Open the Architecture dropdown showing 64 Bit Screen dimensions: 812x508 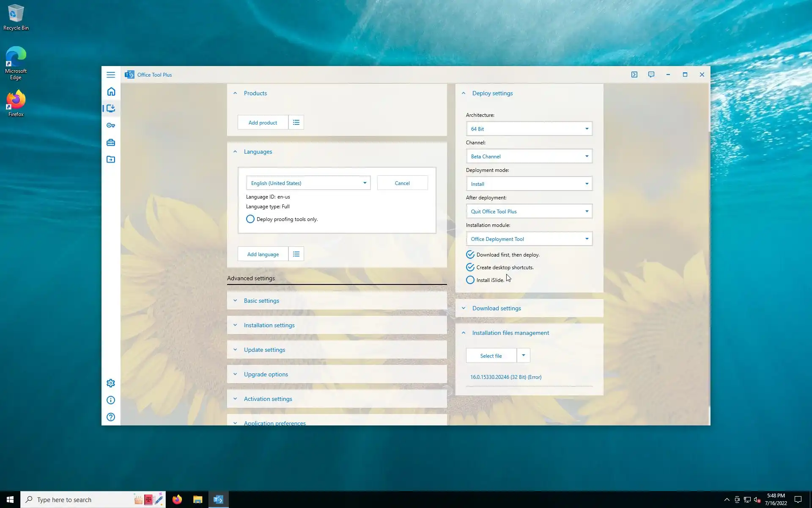pos(529,129)
